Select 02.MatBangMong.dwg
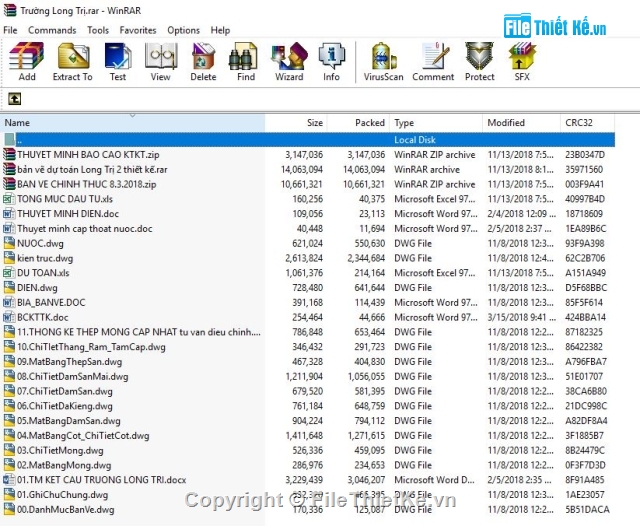This screenshot has height=526, width=640. pyautogui.click(x=64, y=465)
